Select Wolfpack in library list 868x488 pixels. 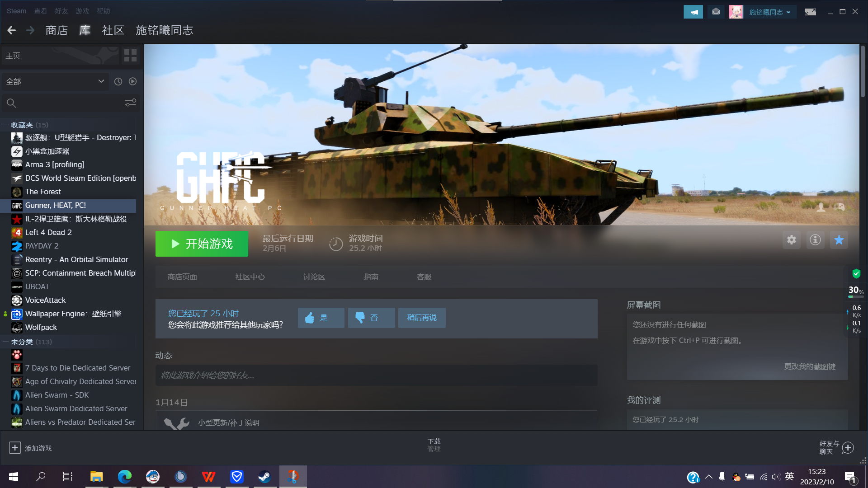pyautogui.click(x=69, y=327)
